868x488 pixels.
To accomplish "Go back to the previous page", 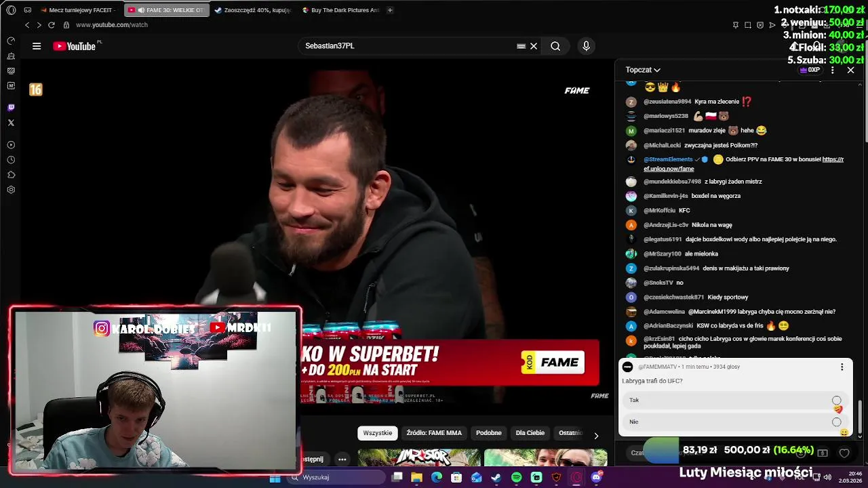I will tap(27, 25).
